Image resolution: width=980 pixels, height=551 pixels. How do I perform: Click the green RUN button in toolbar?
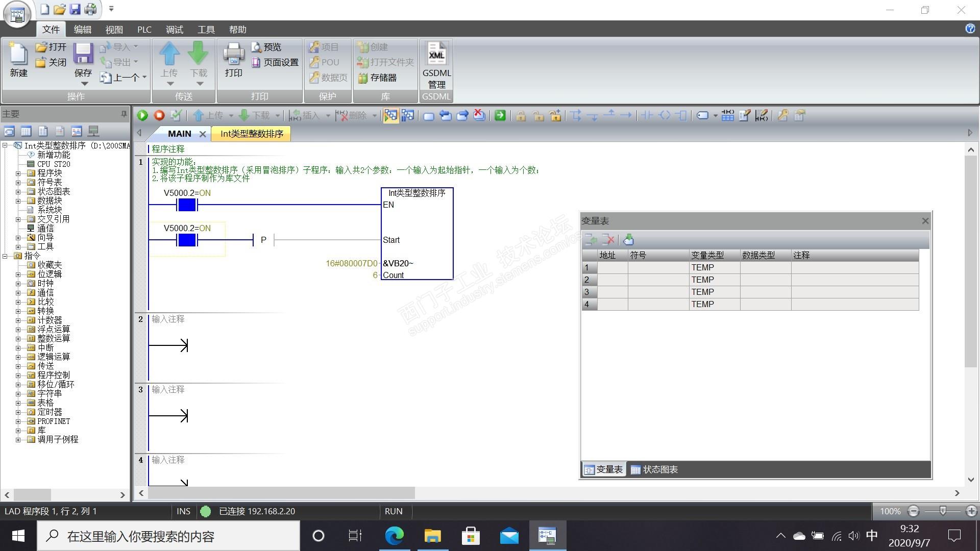pyautogui.click(x=142, y=116)
